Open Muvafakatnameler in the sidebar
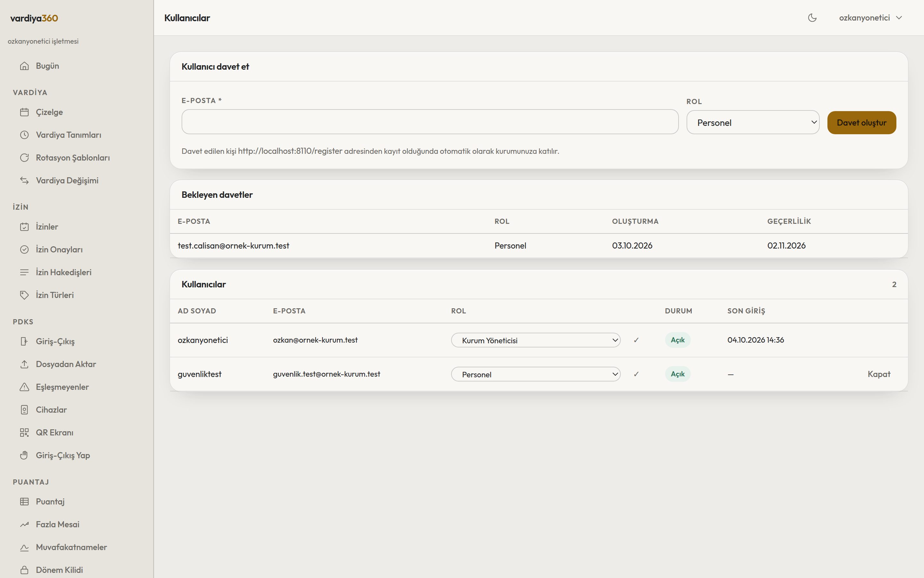The height and width of the screenshot is (578, 924). [72, 547]
